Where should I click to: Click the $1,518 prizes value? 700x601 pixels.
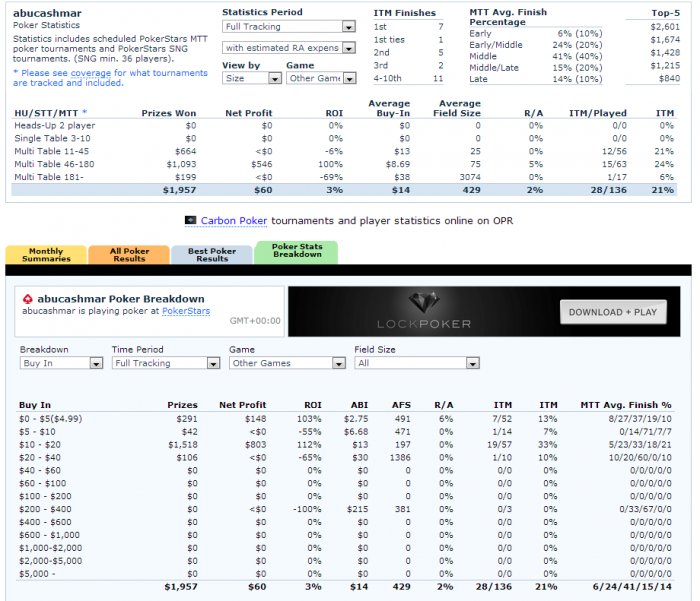click(183, 445)
